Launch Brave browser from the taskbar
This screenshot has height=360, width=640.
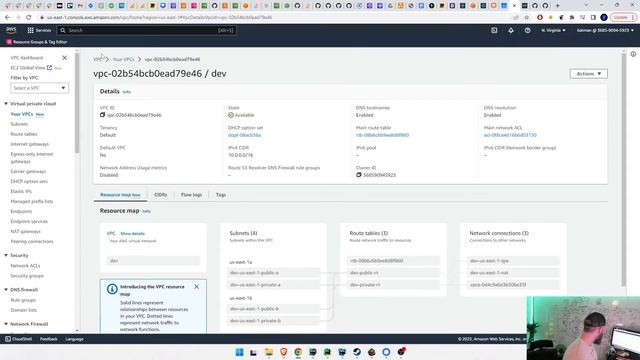[283, 352]
